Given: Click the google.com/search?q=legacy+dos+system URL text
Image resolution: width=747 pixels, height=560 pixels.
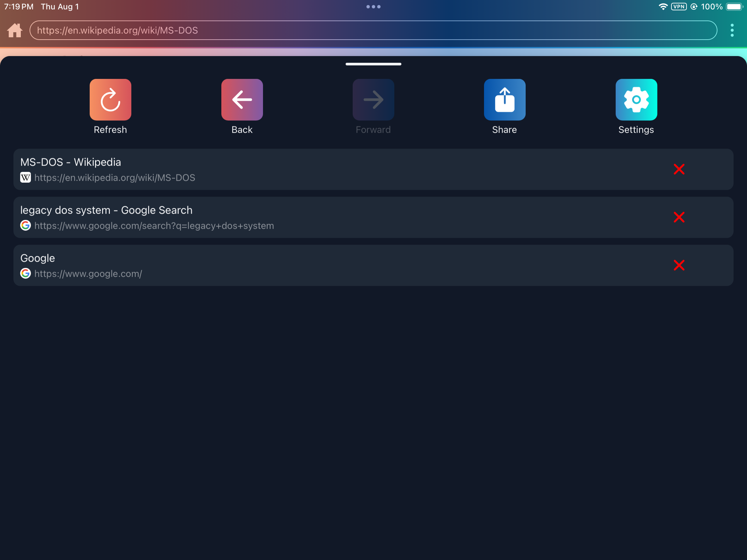Looking at the screenshot, I should pyautogui.click(x=154, y=226).
